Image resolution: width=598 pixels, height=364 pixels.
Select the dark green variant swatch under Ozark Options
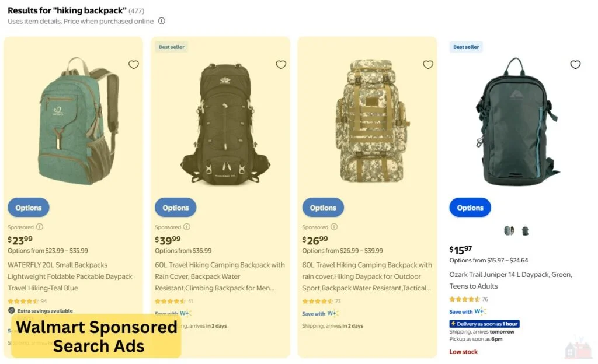(x=525, y=230)
